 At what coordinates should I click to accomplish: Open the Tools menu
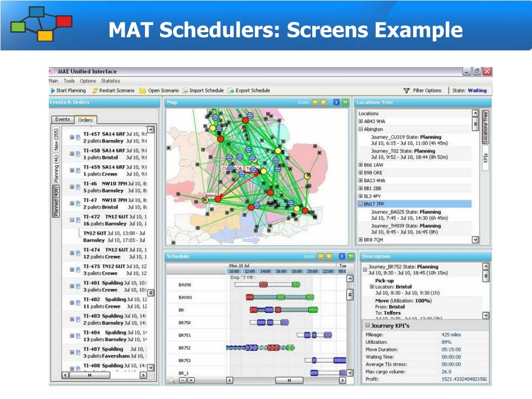[69, 81]
